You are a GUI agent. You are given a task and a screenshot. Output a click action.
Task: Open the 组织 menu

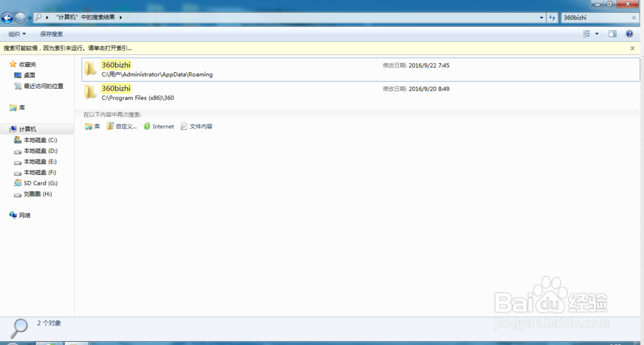coord(17,34)
